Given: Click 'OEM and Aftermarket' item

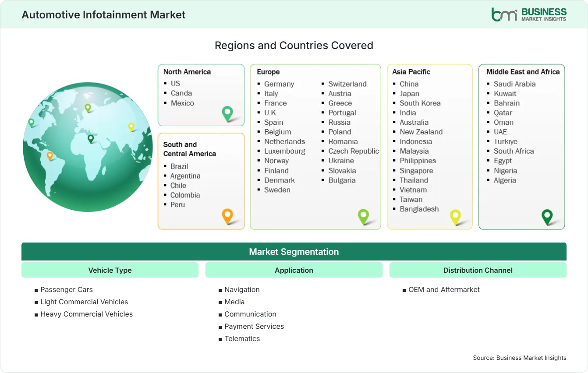Looking at the screenshot, I should (444, 290).
